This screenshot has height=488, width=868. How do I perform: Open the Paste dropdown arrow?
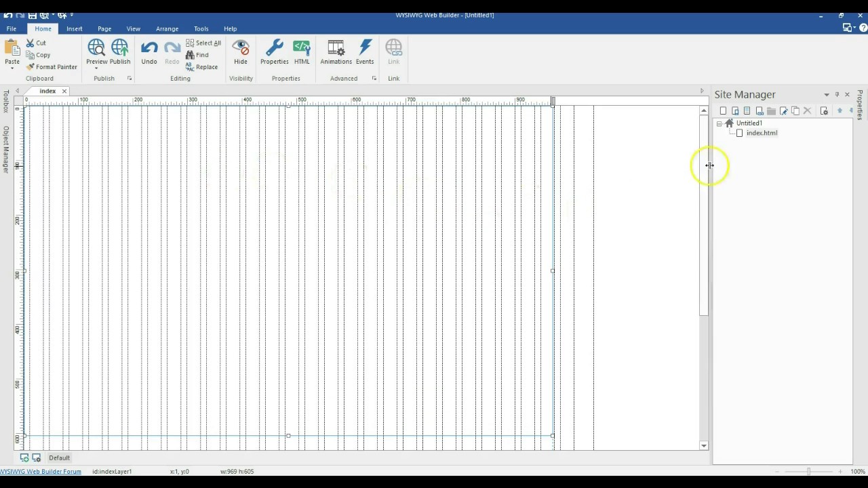coord(12,68)
